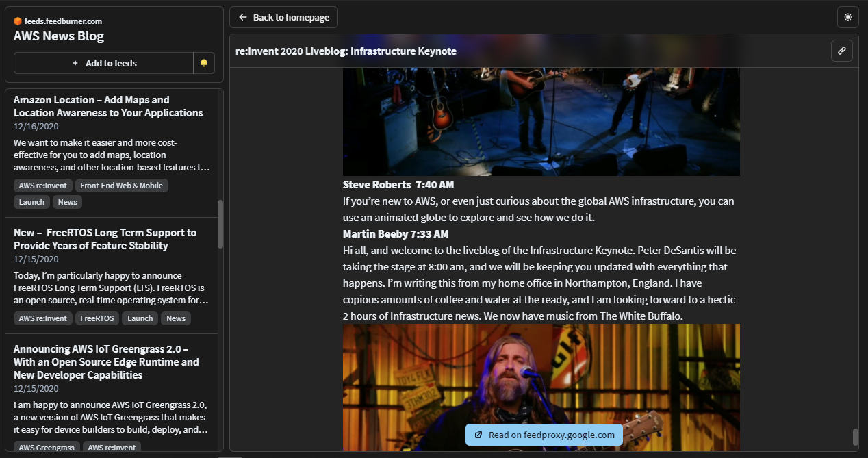Go back to homepage
The height and width of the screenshot is (458, 868).
pyautogui.click(x=283, y=17)
